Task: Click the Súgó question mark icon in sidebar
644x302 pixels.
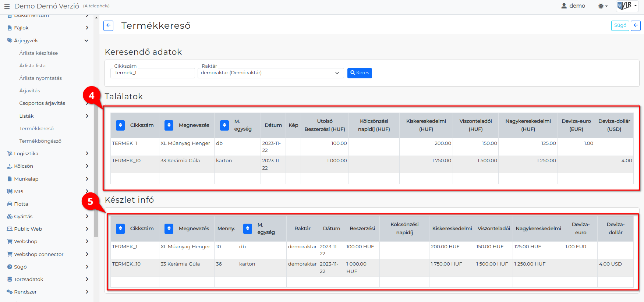Action: tap(10, 267)
